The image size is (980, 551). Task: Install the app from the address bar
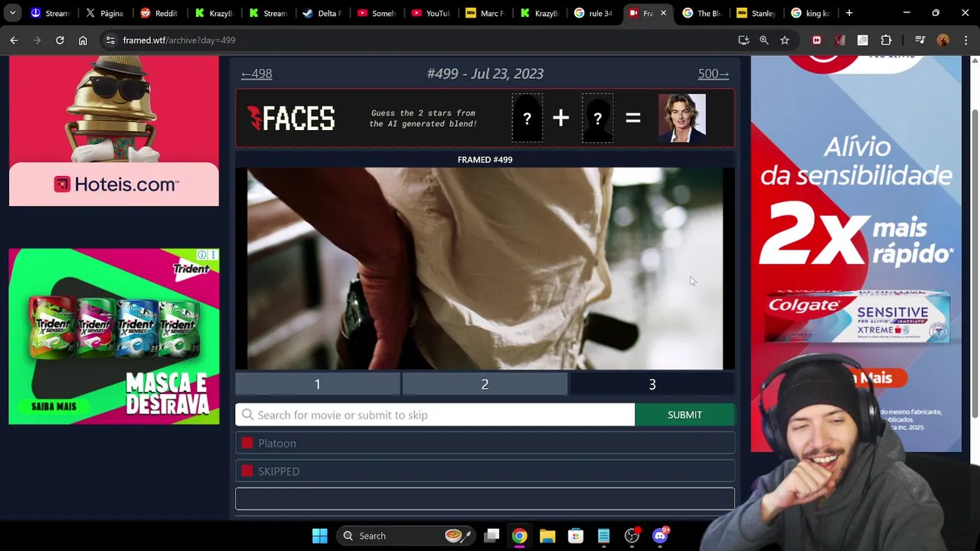point(743,40)
